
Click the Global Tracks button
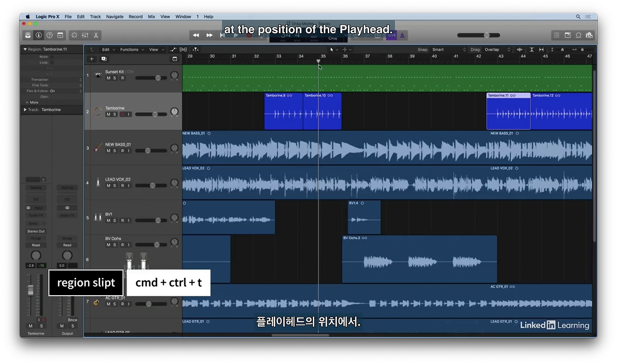pyautogui.click(x=174, y=59)
